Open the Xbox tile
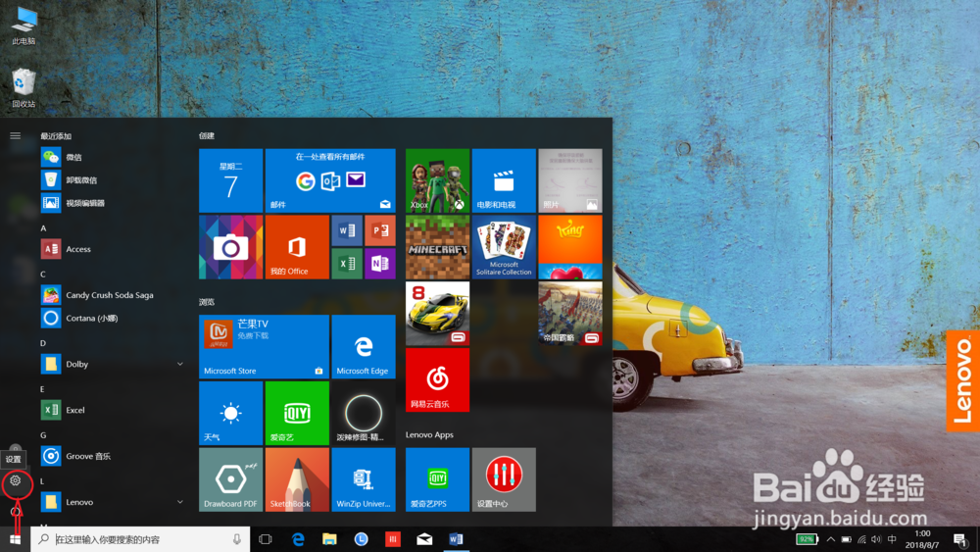The width and height of the screenshot is (980, 552). coord(437,180)
